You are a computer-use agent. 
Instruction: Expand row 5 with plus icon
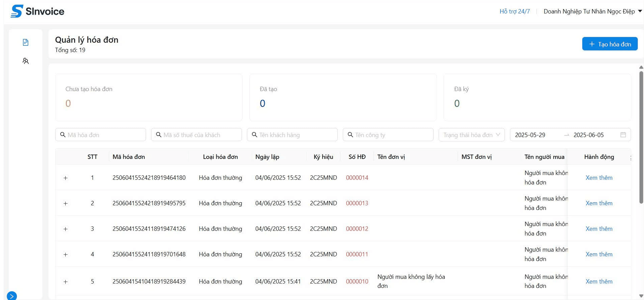click(x=65, y=282)
